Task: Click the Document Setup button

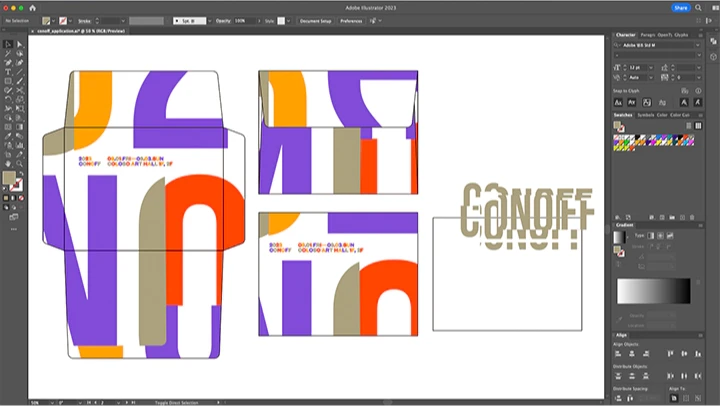Action: (x=316, y=20)
